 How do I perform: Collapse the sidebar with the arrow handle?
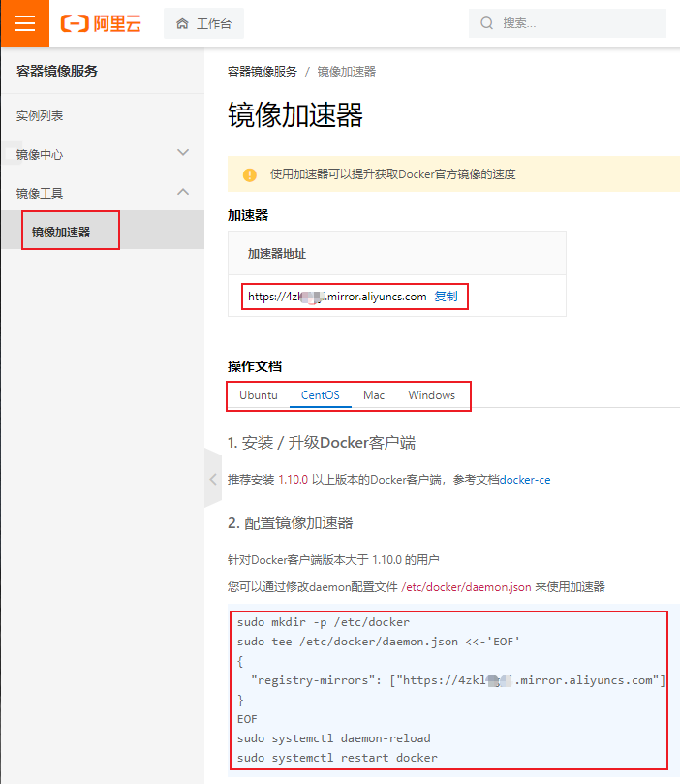coord(213,479)
